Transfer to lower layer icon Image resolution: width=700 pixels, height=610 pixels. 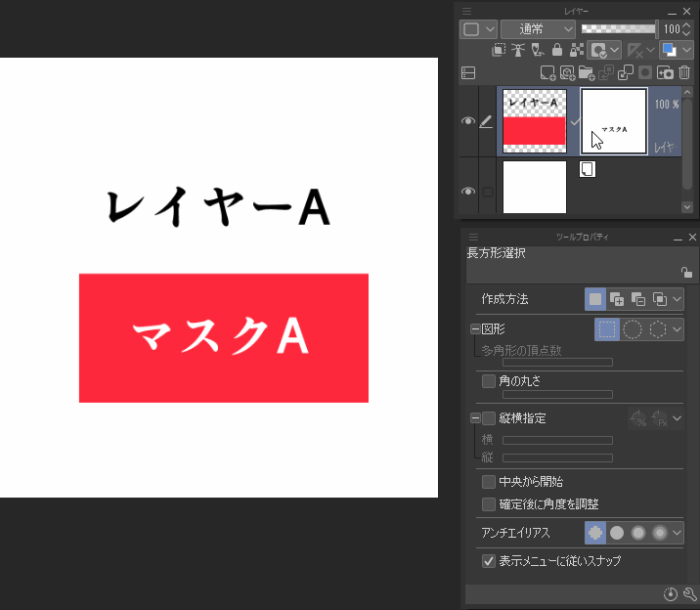tap(606, 72)
